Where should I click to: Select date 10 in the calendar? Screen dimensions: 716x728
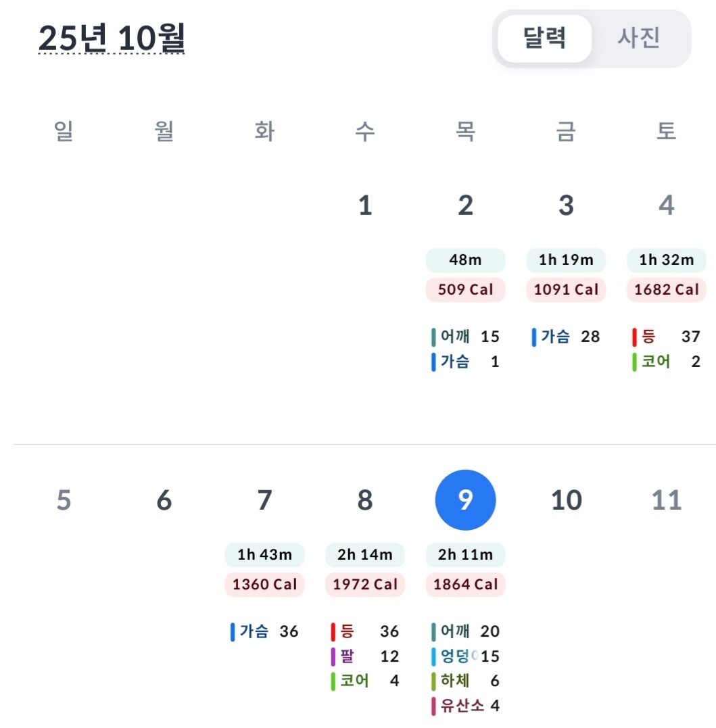[566, 500]
